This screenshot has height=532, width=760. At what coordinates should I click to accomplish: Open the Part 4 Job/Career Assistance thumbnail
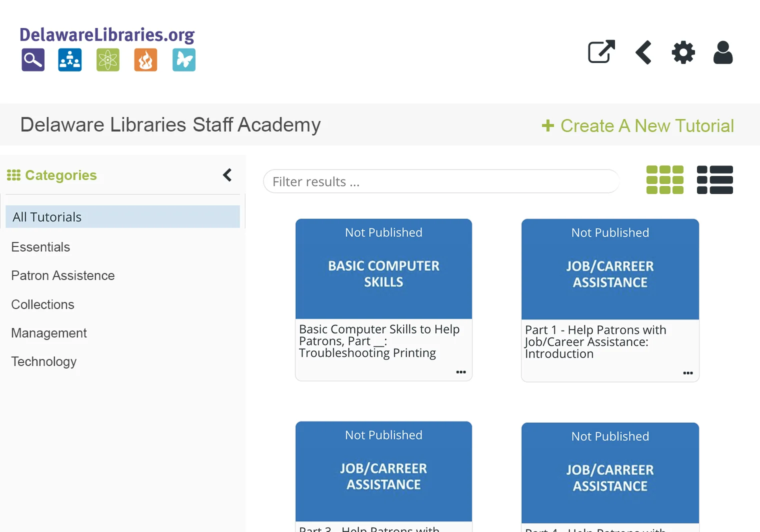click(610, 473)
